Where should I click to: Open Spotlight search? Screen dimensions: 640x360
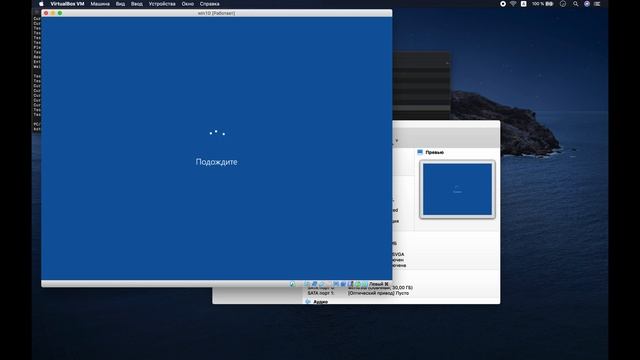point(576,4)
